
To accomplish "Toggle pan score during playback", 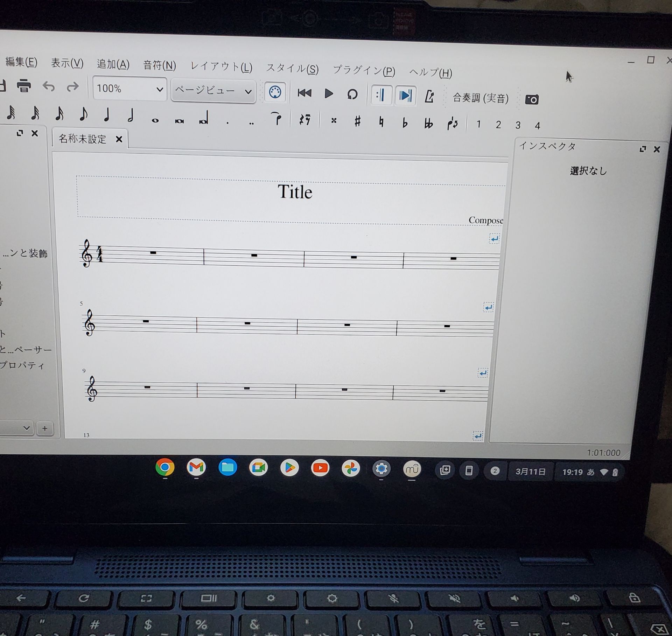I will tap(405, 95).
